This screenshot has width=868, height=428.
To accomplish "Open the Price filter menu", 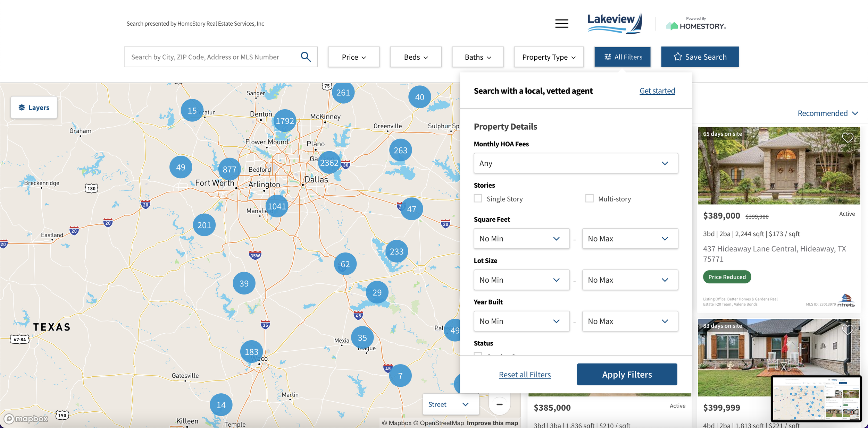I will tap(353, 57).
